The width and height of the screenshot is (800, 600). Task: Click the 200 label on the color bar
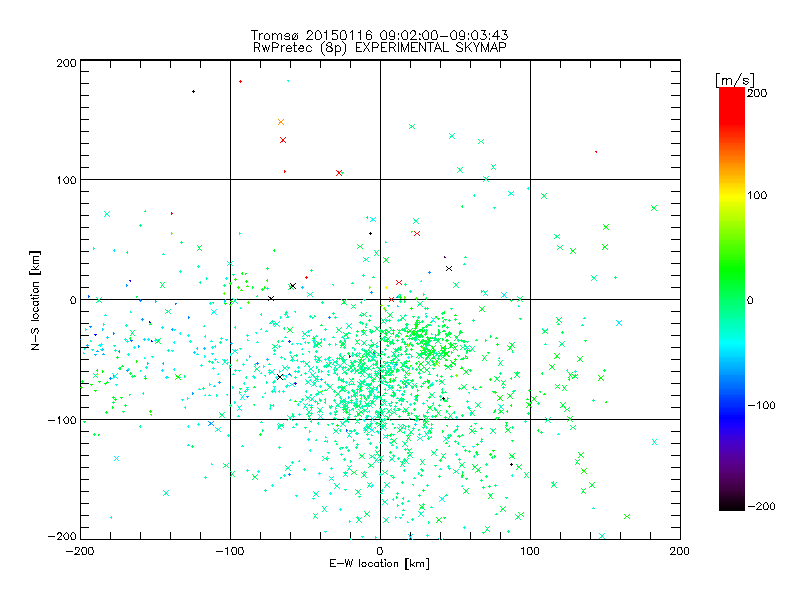click(757, 93)
